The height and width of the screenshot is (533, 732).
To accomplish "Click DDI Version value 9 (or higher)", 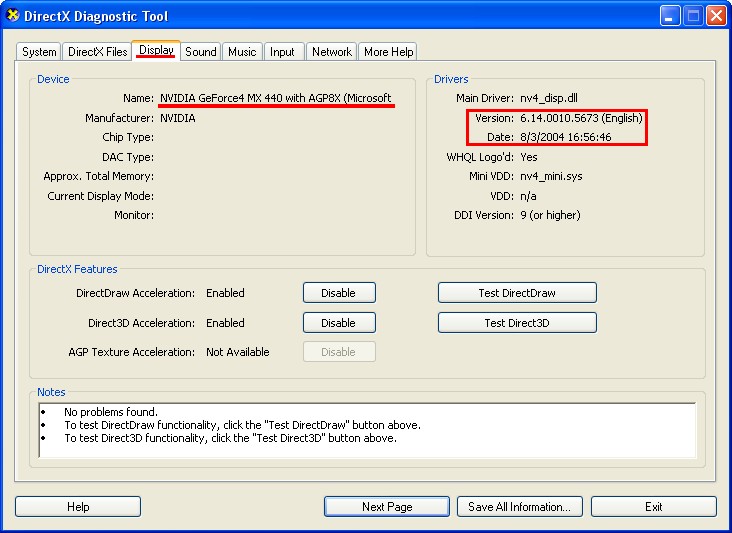I will pos(550,215).
